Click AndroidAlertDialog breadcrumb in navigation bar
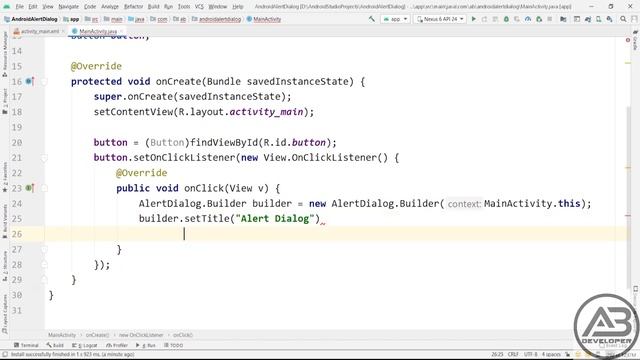 [31, 19]
